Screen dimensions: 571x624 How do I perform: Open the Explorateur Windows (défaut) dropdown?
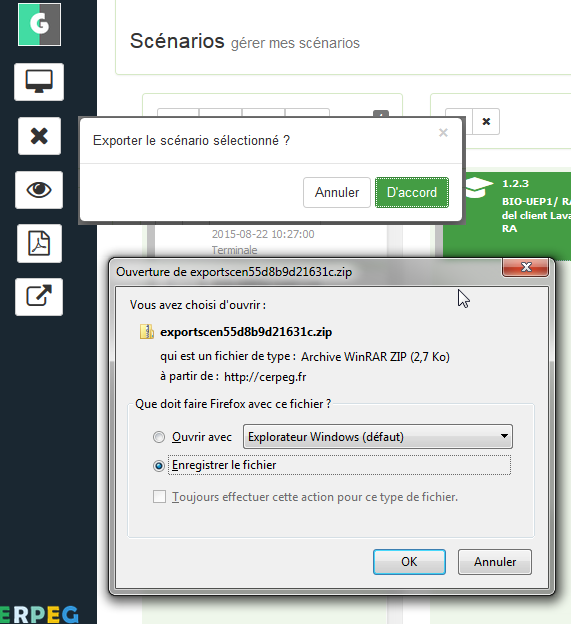point(378,437)
